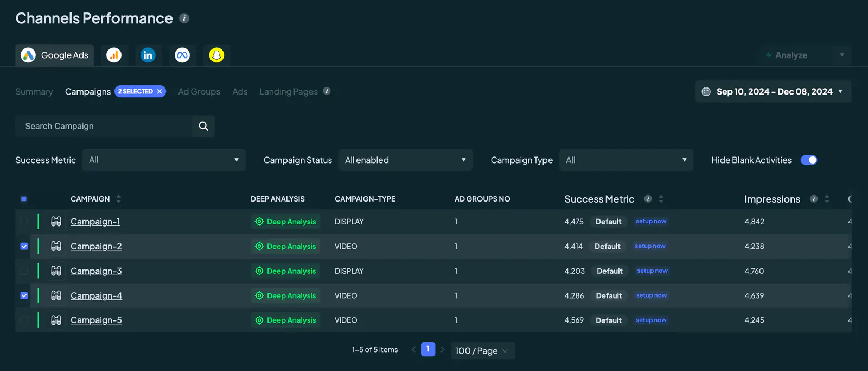Toggle the select-all campaigns header checkbox
The width and height of the screenshot is (868, 371).
pyautogui.click(x=24, y=199)
